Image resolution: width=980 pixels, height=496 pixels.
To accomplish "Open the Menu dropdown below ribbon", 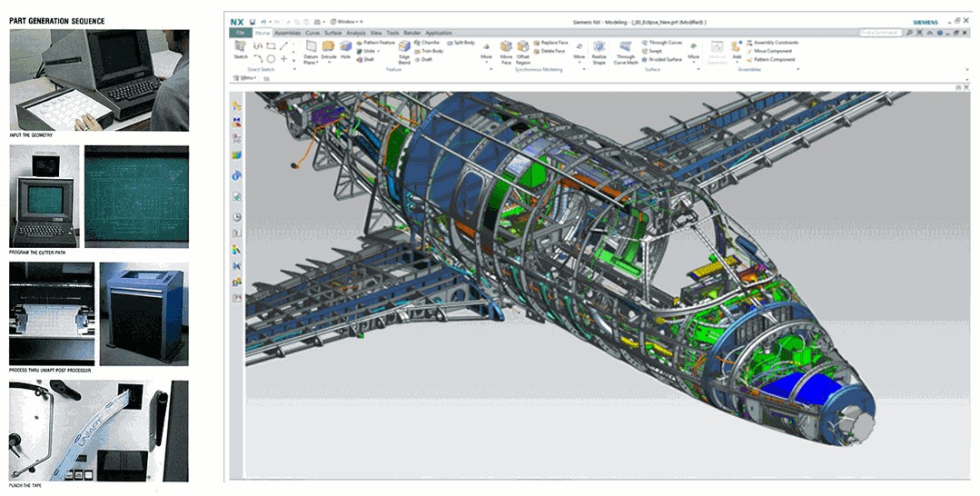I will [x=245, y=77].
